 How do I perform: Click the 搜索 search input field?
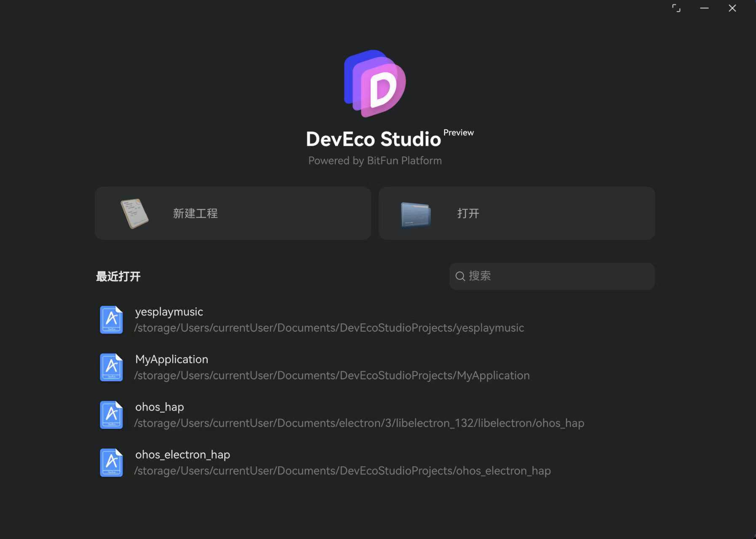coord(552,276)
